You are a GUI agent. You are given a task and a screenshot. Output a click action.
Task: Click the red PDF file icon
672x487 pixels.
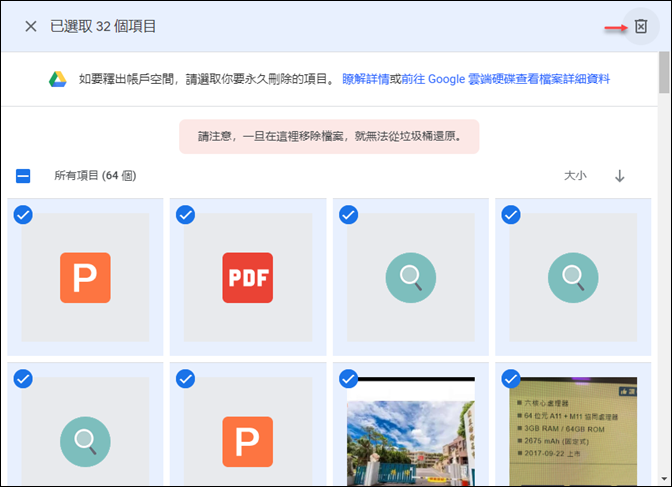[248, 278]
